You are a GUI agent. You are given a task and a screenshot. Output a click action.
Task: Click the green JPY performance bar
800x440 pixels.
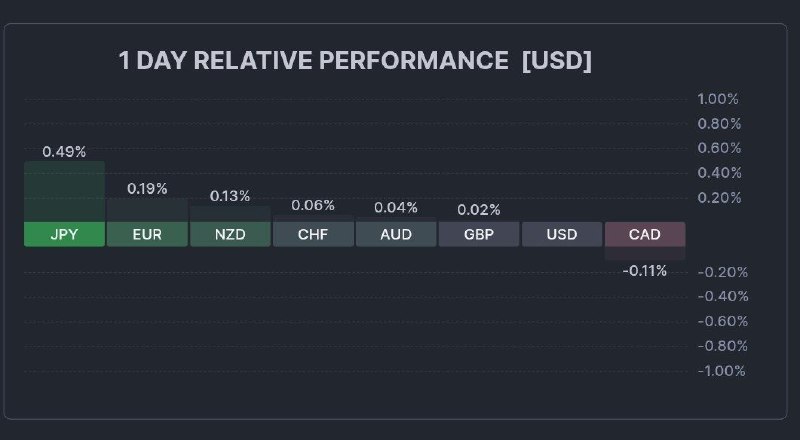64,192
